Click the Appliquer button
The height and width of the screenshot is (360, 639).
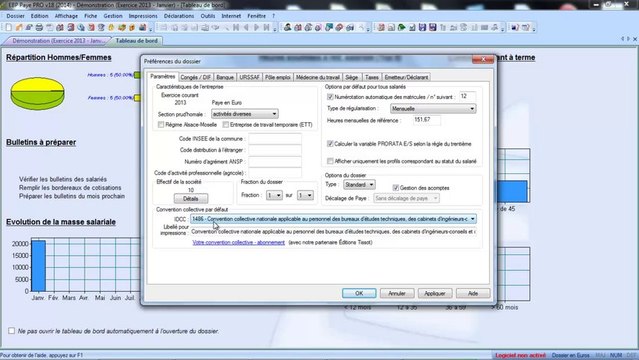[x=435, y=293]
